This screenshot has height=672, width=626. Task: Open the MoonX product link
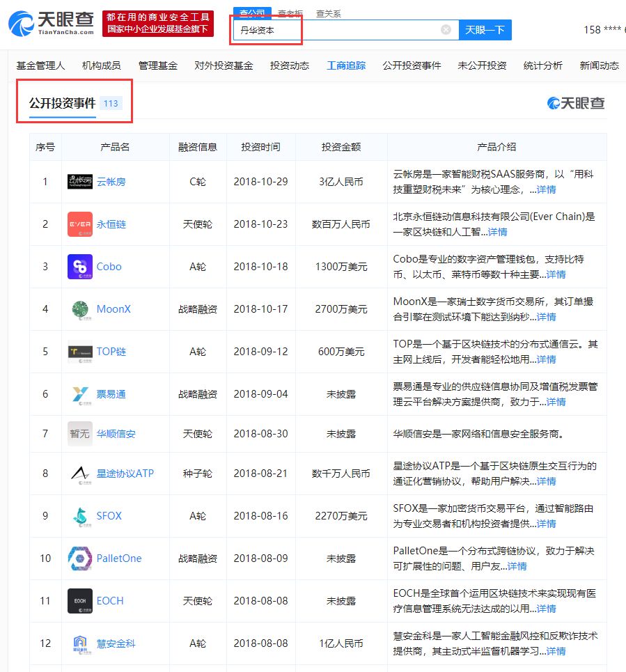[114, 309]
